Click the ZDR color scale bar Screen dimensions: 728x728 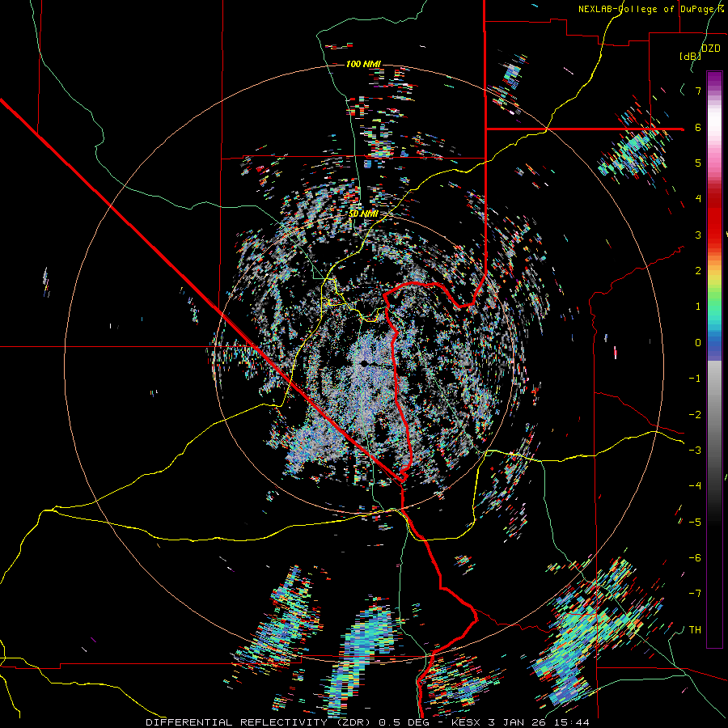pos(714,359)
